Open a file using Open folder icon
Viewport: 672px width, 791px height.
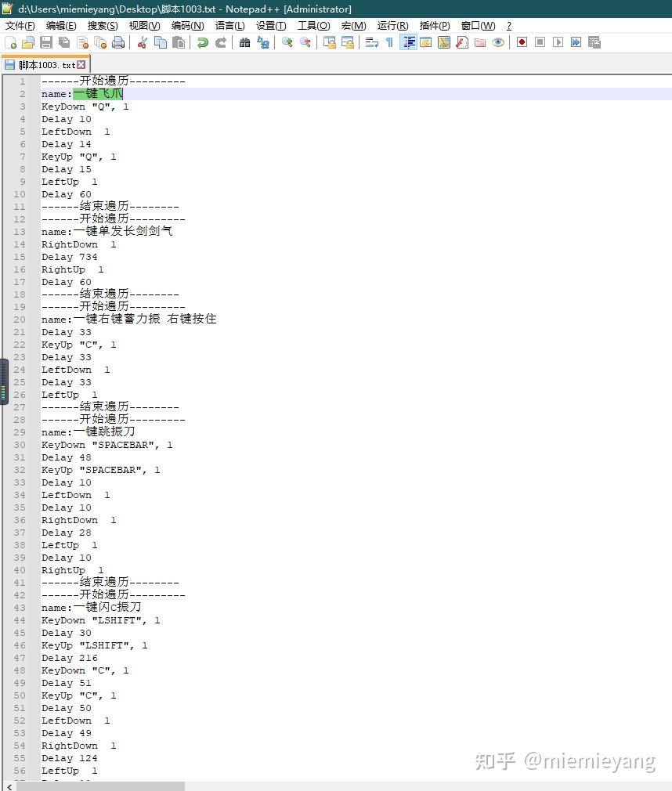tap(28, 43)
